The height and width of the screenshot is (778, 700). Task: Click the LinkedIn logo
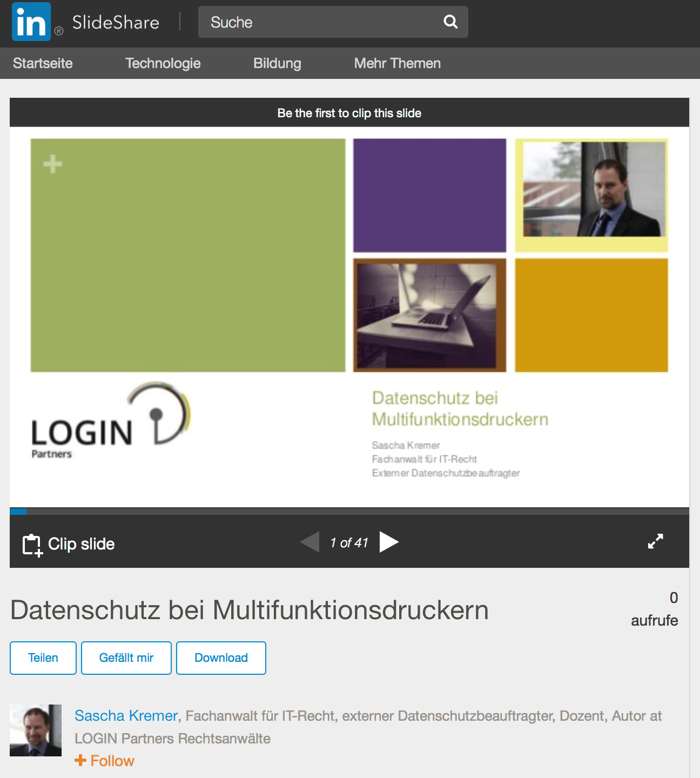coord(31,21)
